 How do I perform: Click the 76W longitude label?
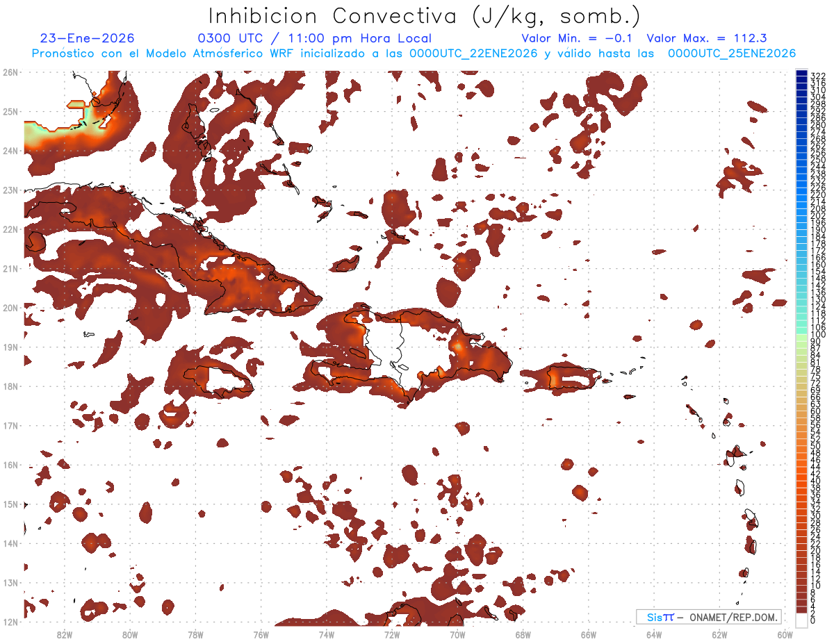(261, 634)
